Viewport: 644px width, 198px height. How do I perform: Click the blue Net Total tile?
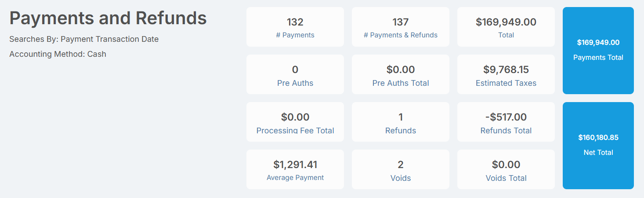pyautogui.click(x=598, y=146)
